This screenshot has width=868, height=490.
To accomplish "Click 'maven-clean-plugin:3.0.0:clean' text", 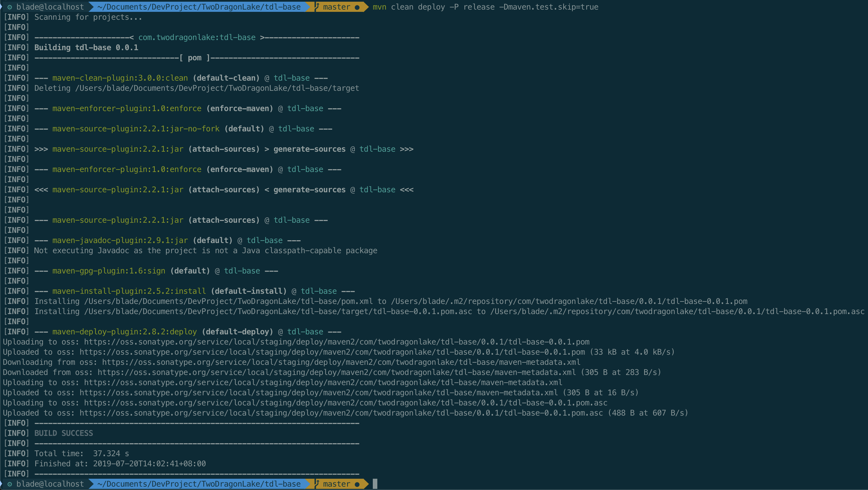I will coord(120,78).
